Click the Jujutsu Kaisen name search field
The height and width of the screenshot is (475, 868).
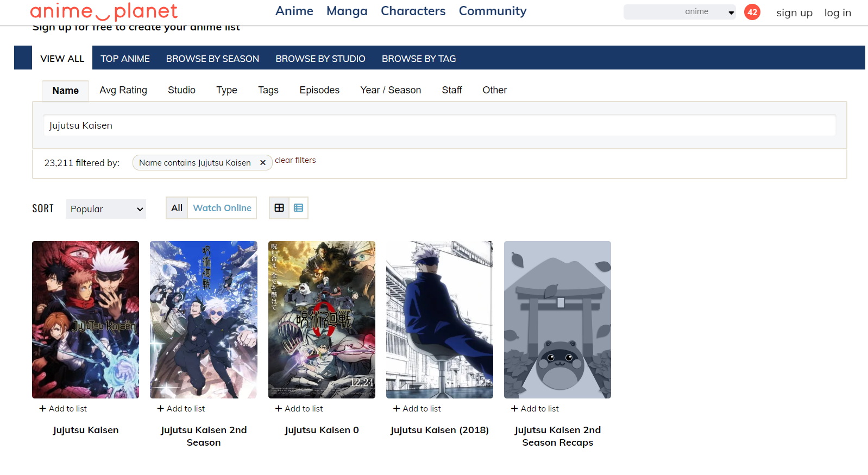(x=439, y=125)
